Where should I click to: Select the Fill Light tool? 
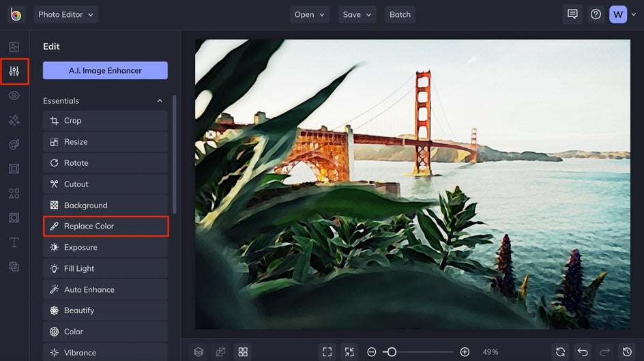coord(105,268)
